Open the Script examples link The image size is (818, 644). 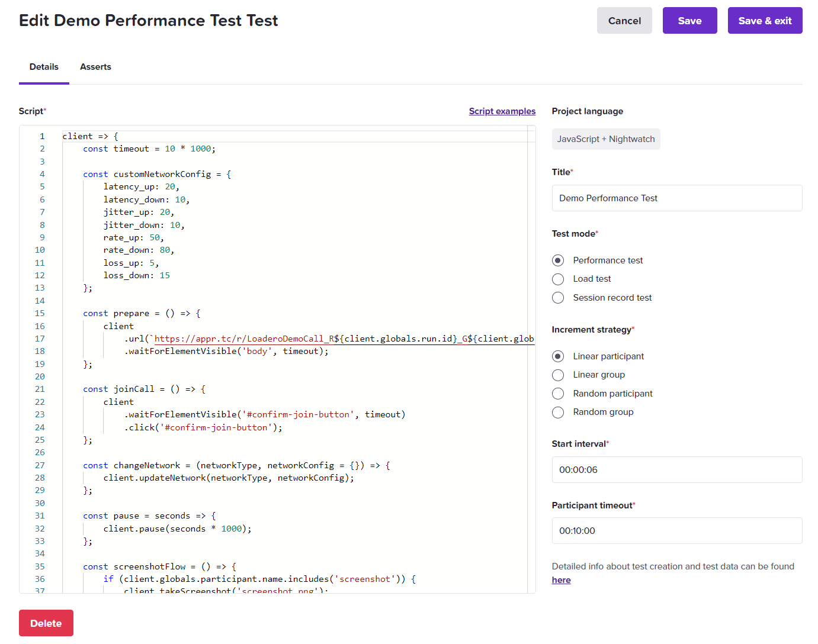click(x=502, y=111)
